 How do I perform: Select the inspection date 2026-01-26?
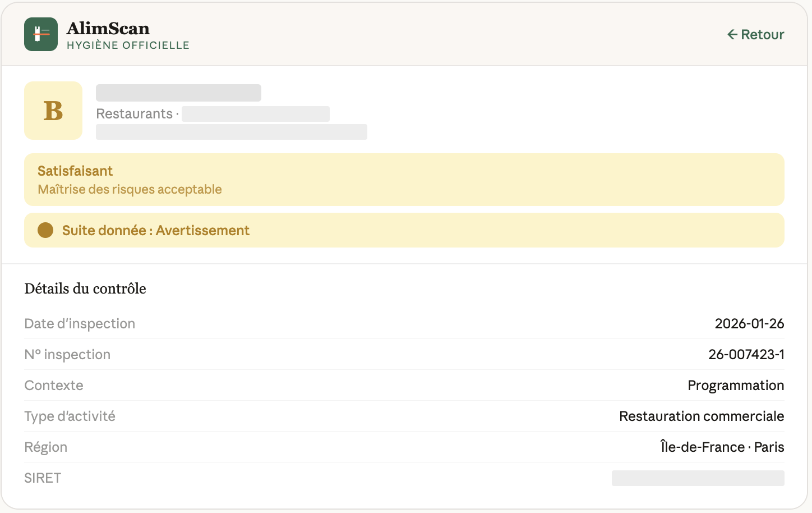pyautogui.click(x=750, y=323)
